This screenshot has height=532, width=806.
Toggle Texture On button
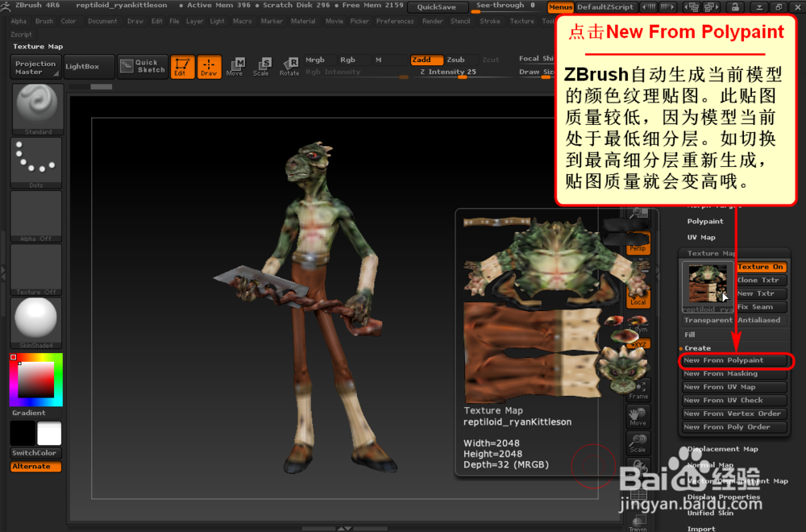(x=761, y=267)
